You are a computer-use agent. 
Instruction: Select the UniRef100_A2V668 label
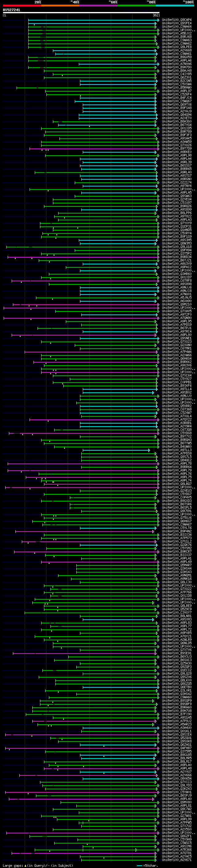click(x=177, y=50)
